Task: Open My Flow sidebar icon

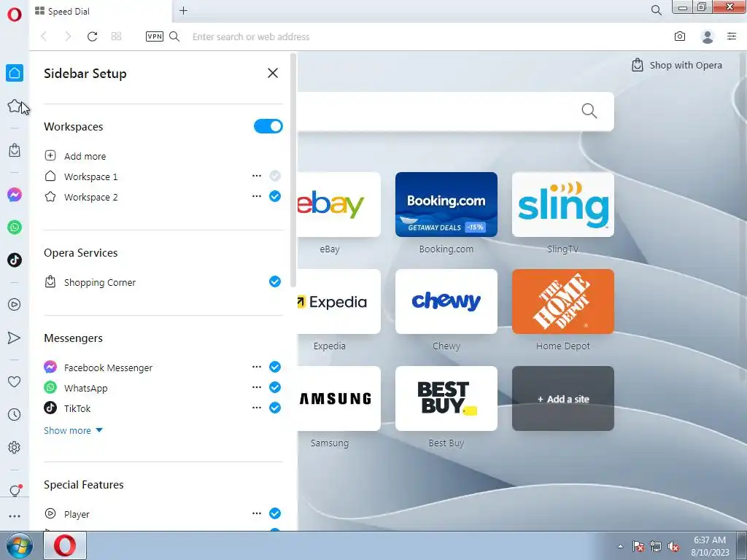Action: coord(15,338)
